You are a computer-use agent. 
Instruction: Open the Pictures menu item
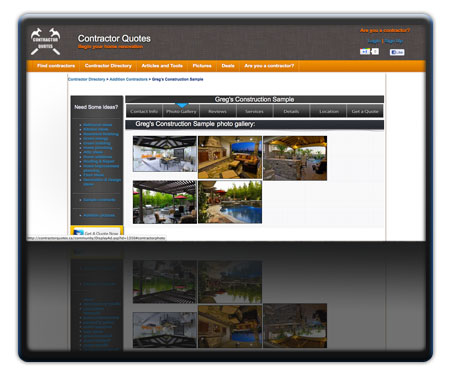(x=202, y=66)
